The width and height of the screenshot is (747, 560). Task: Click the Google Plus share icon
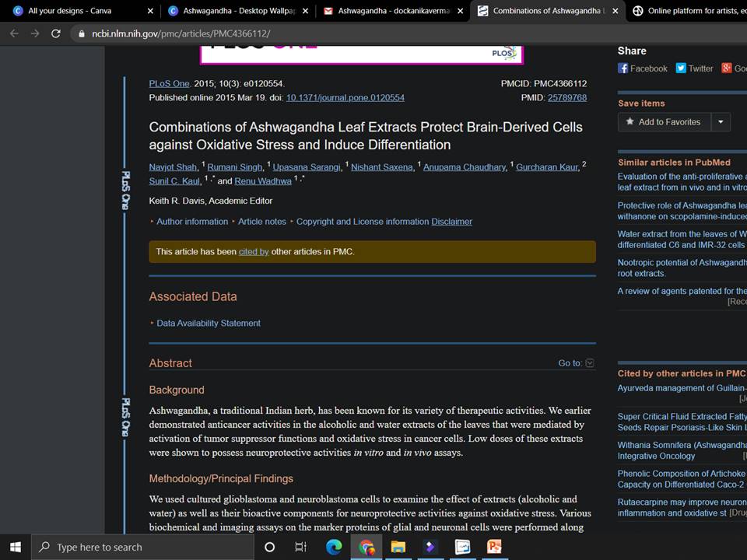[x=727, y=68]
